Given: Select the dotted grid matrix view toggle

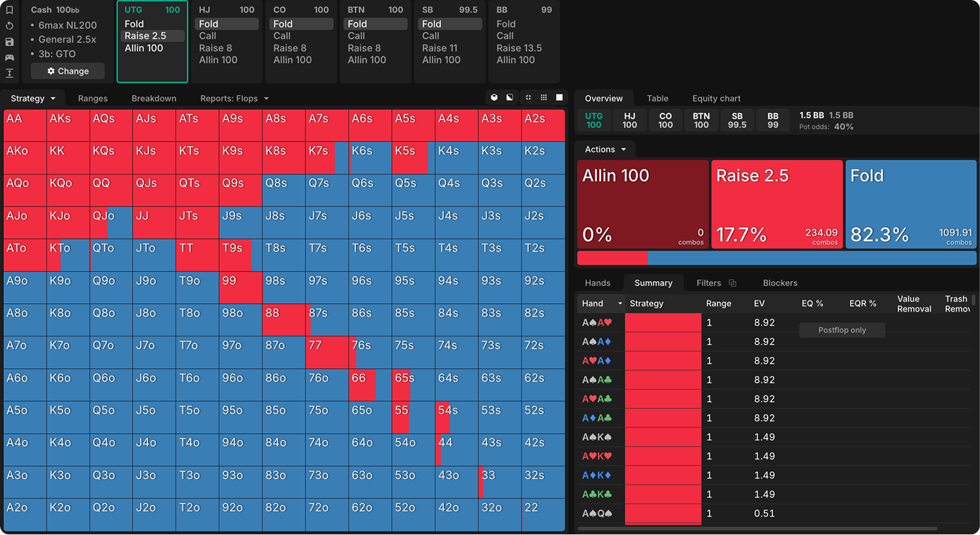Looking at the screenshot, I should coord(544,97).
